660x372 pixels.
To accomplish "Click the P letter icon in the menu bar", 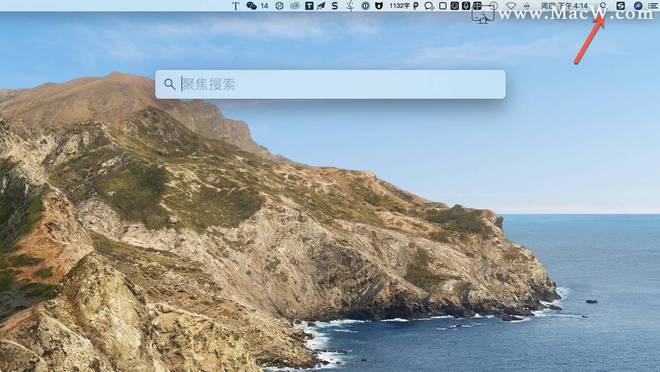I will 415,5.
